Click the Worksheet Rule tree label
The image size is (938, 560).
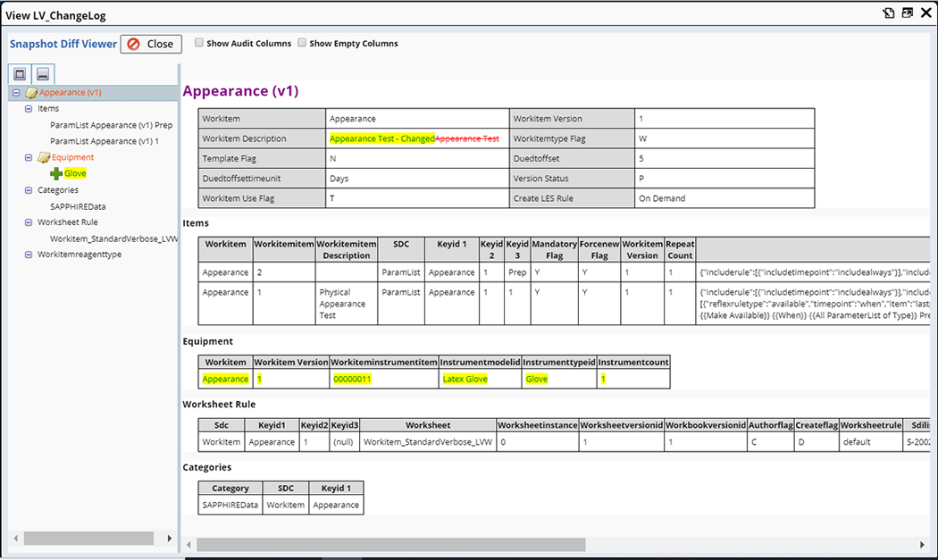68,222
